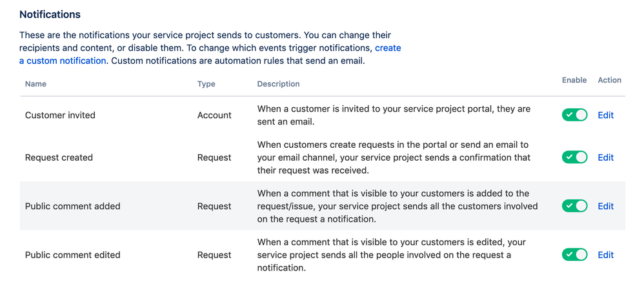Click the Public comment edited row name
Screen dimensions: 644x284
72,254
